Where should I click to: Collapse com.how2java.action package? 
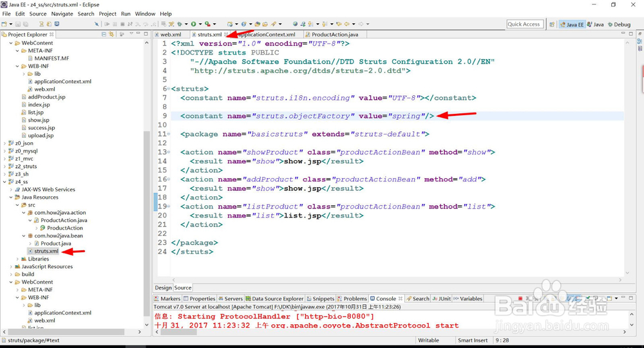pyautogui.click(x=24, y=212)
